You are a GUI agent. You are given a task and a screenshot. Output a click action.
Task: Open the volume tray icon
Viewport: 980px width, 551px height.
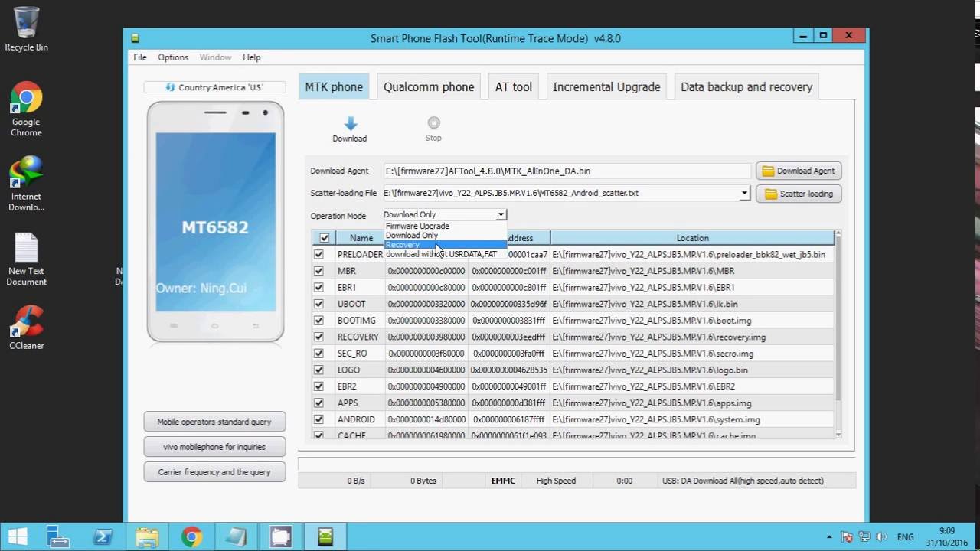881,537
